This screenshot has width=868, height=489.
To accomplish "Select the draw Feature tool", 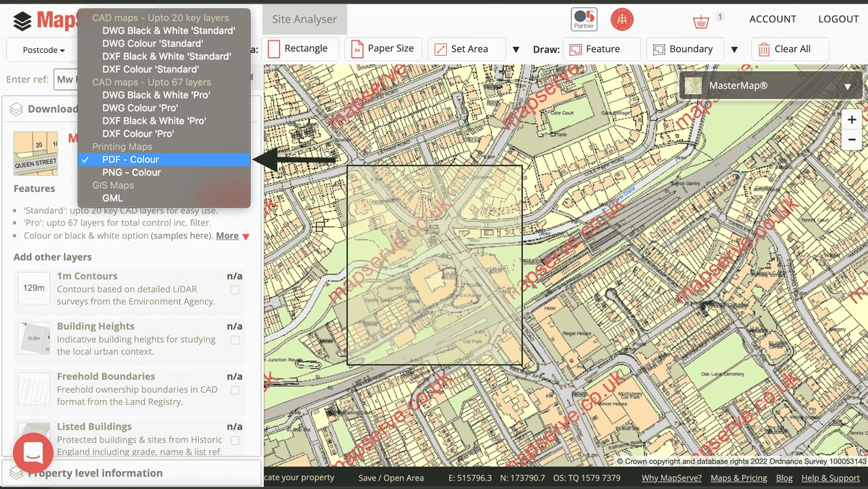I will (602, 49).
